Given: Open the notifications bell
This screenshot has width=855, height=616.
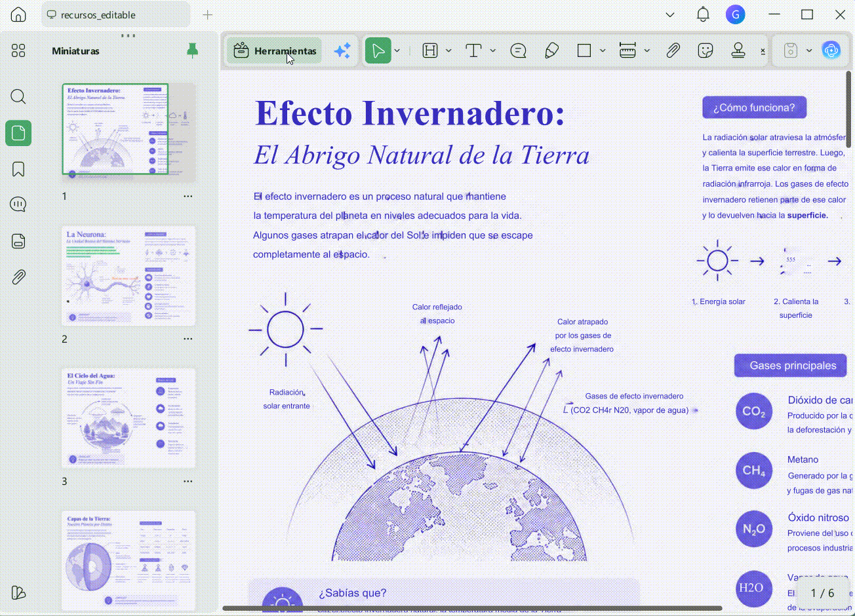Looking at the screenshot, I should pyautogui.click(x=703, y=14).
